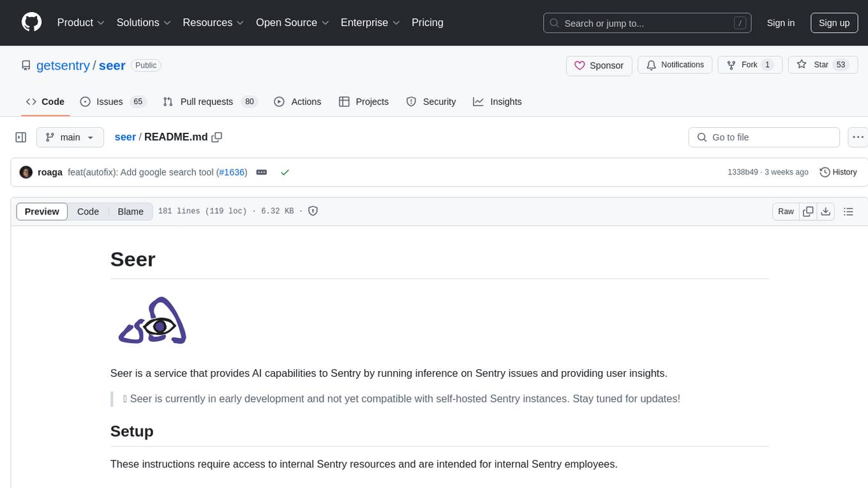Click the Issues count badge 65
Image resolution: width=868 pixels, height=488 pixels.
click(137, 102)
